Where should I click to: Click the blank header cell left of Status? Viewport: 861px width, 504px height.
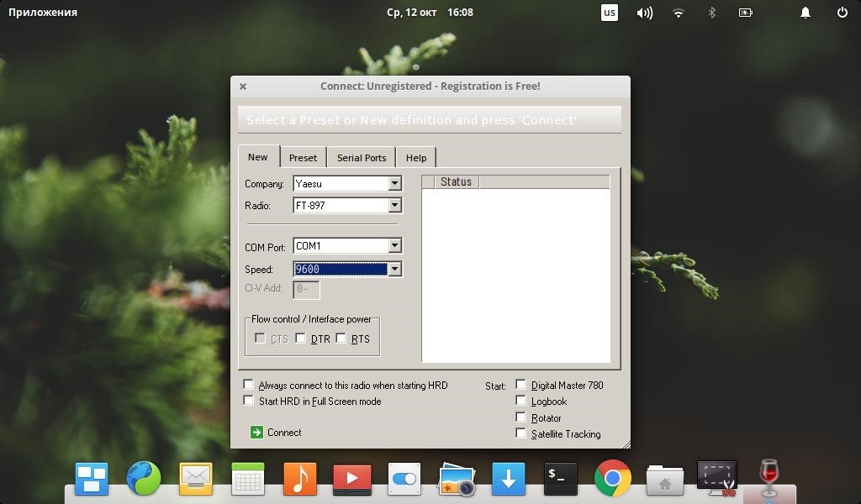click(428, 182)
